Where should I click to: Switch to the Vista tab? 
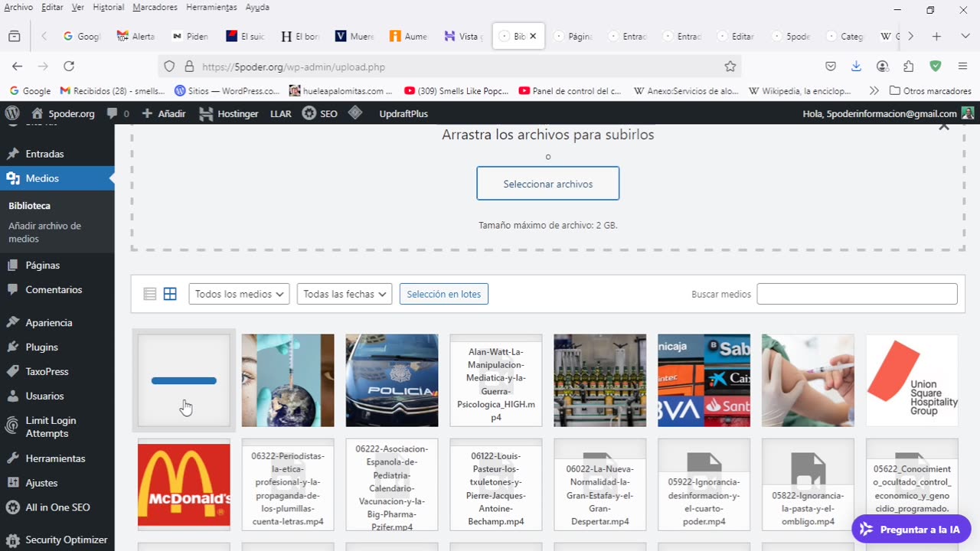[x=463, y=36]
